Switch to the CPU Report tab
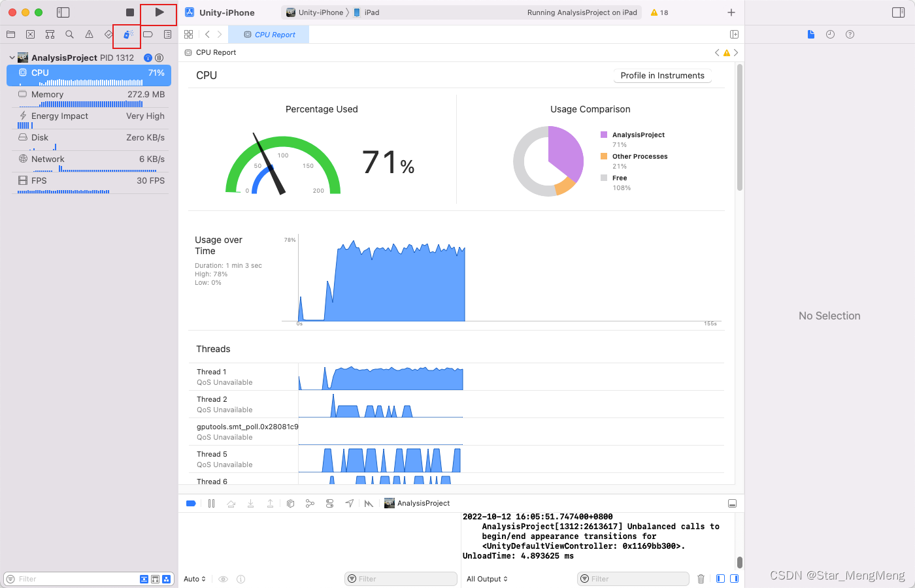Image resolution: width=915 pixels, height=588 pixels. (x=269, y=35)
